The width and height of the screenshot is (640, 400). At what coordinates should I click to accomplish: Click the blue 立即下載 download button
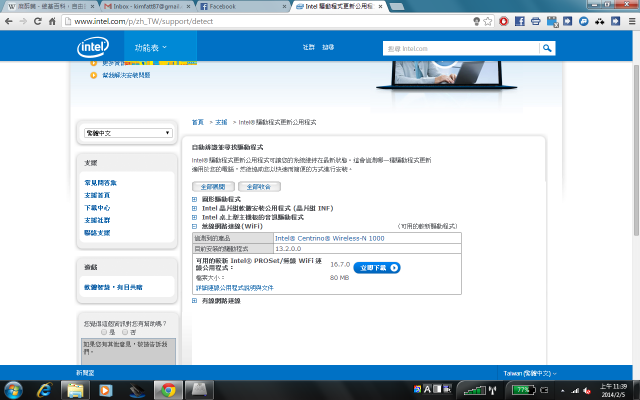(377, 268)
